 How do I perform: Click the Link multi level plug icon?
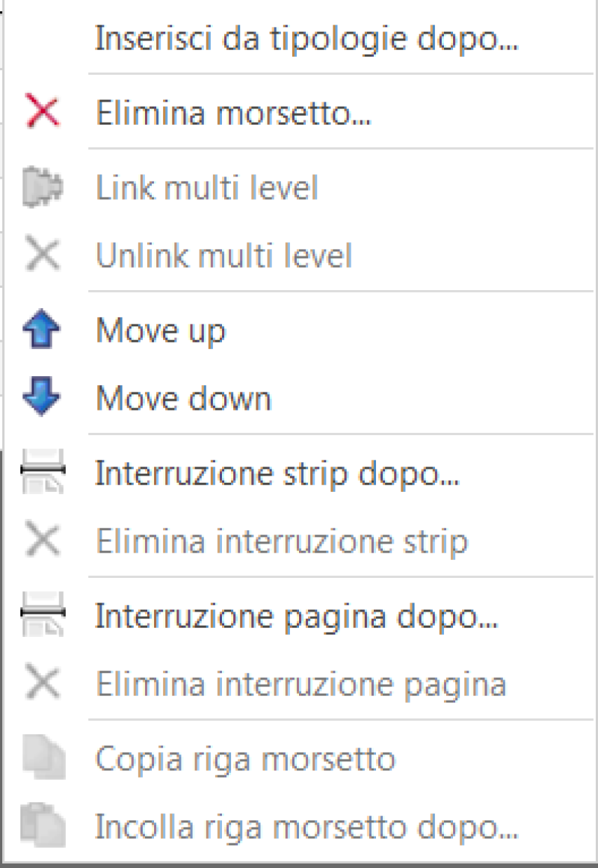pos(43,187)
